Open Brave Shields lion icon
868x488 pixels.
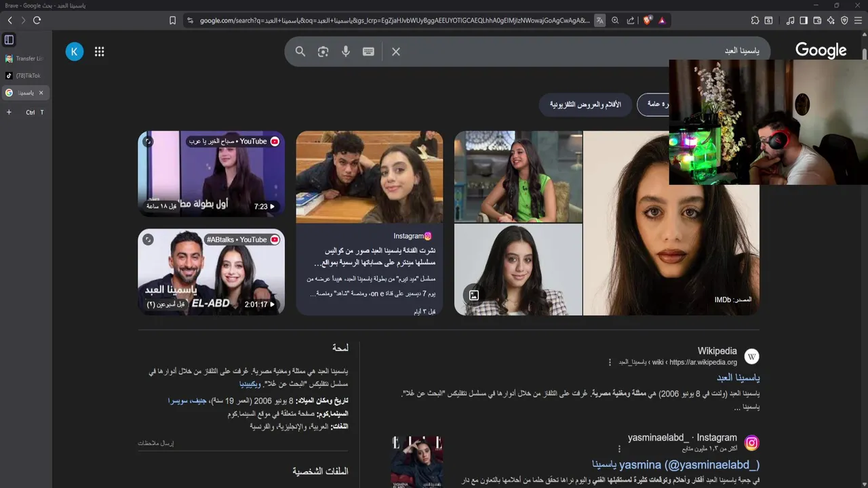[x=647, y=20]
